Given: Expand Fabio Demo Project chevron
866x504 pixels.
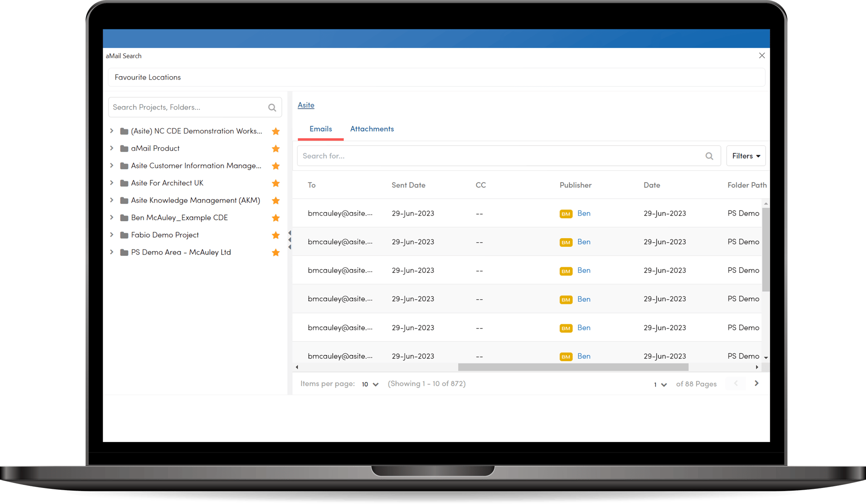Looking at the screenshot, I should (112, 235).
